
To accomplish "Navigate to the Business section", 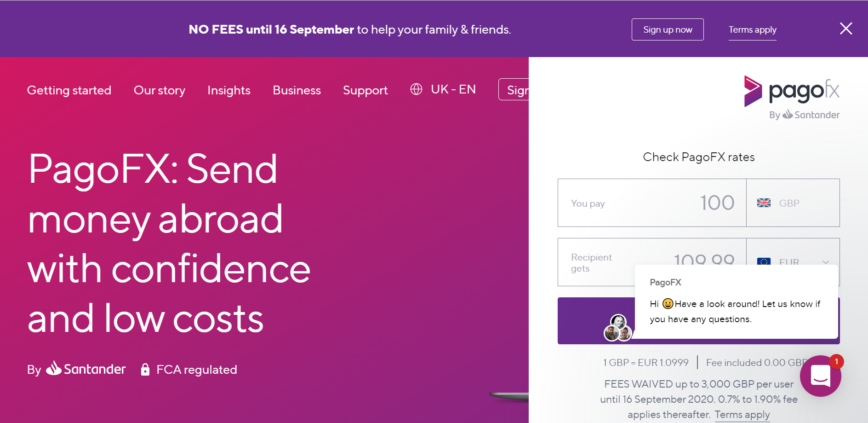I will point(297,90).
